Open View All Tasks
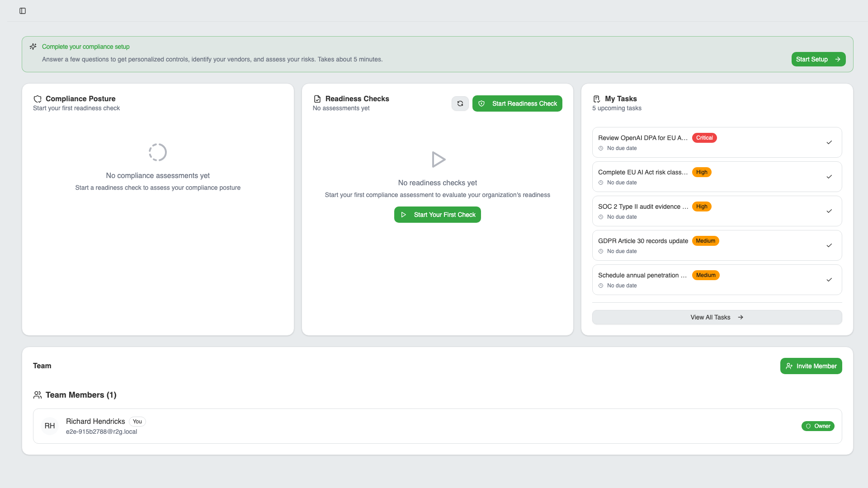The height and width of the screenshot is (488, 868). pos(717,317)
